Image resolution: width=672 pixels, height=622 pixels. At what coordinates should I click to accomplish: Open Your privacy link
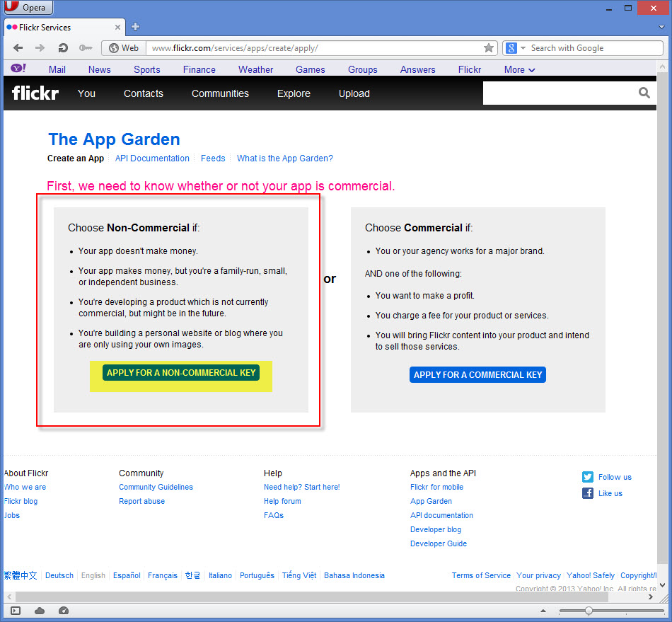[538, 575]
